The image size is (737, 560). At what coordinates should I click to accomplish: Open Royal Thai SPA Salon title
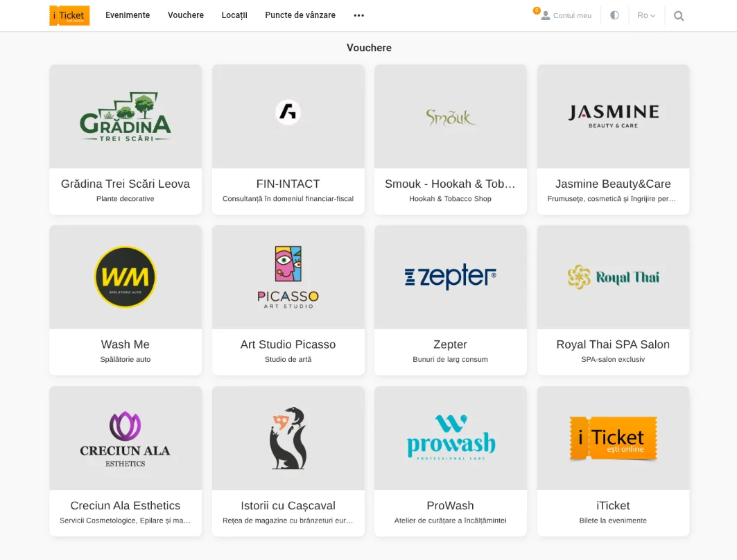point(613,344)
